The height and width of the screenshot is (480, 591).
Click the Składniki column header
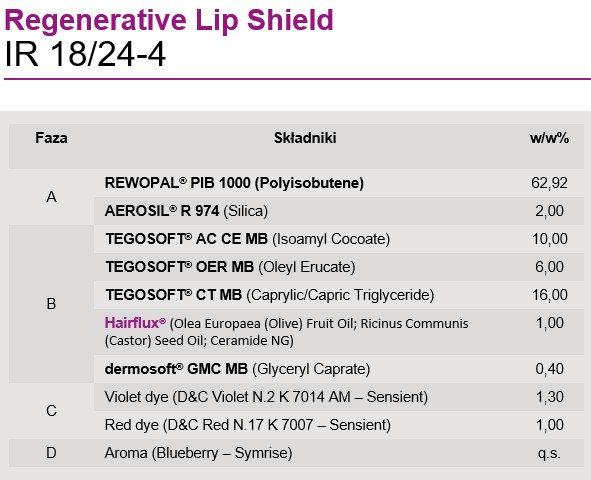(x=305, y=138)
